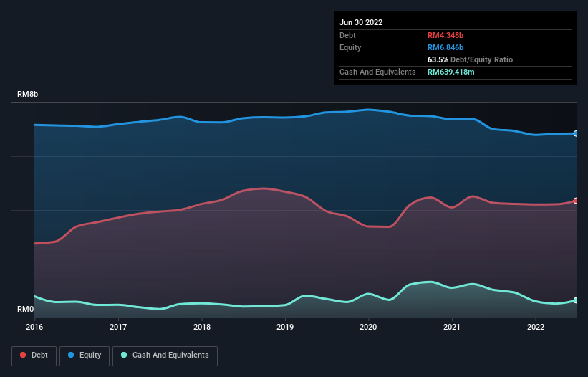Click Cash And Equivalents label in tooltip
Viewport: 588px width, 377px height.
pos(377,72)
